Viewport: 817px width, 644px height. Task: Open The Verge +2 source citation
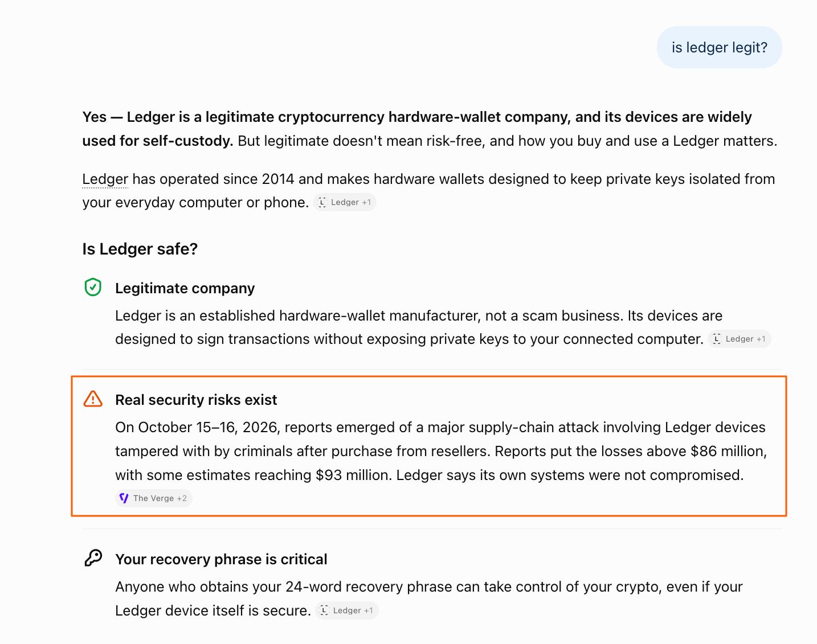click(x=154, y=498)
